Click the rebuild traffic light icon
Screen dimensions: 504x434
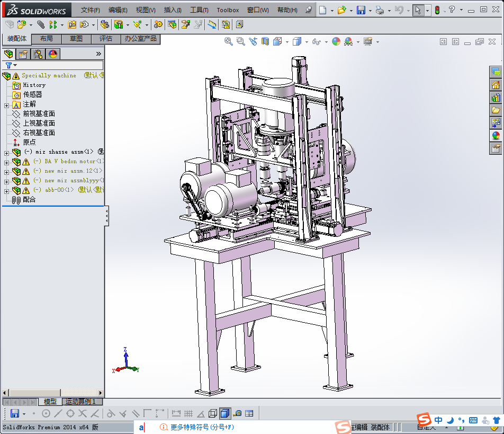click(437, 10)
